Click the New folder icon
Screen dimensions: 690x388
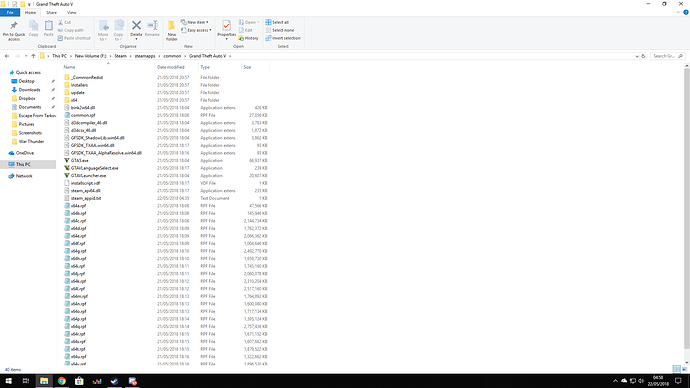tap(172, 26)
